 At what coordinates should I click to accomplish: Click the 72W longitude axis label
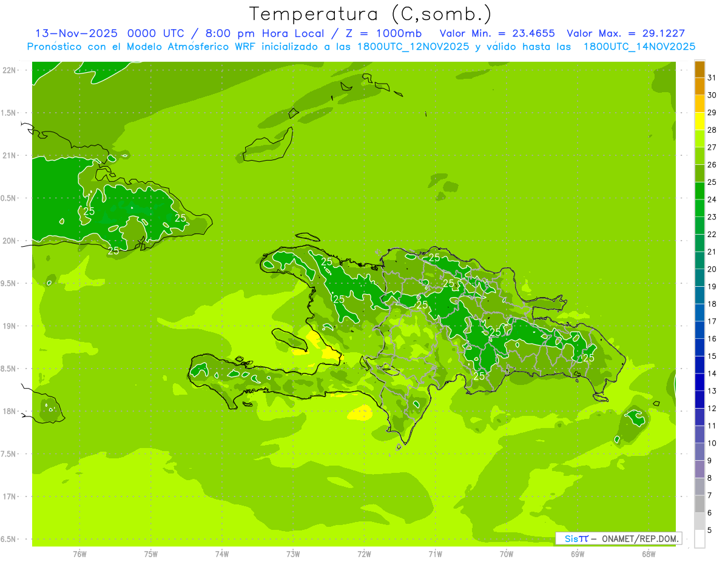pos(364,554)
